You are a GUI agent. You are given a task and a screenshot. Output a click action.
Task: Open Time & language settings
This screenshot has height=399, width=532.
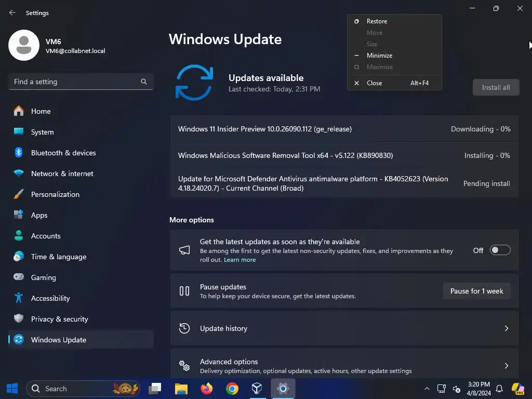[x=81, y=257]
